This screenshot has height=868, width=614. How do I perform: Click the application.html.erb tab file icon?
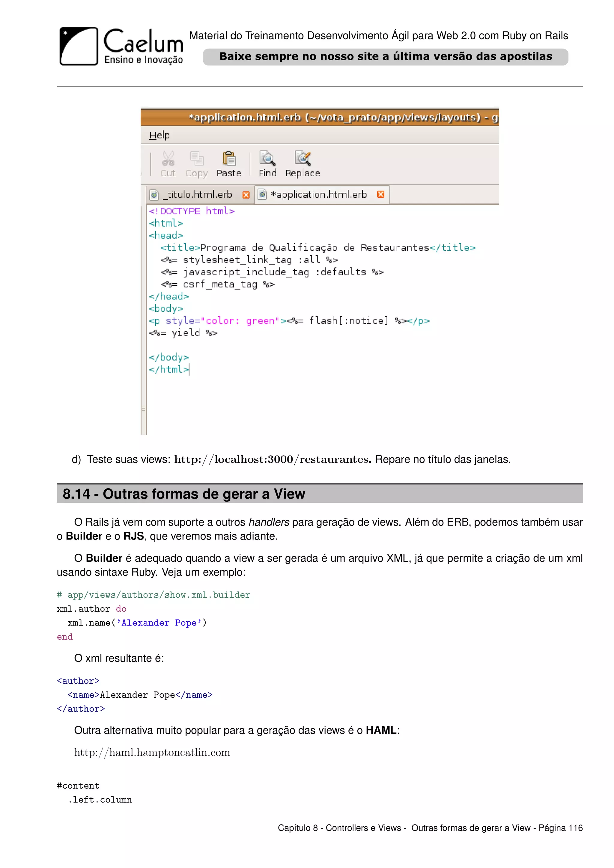click(262, 194)
